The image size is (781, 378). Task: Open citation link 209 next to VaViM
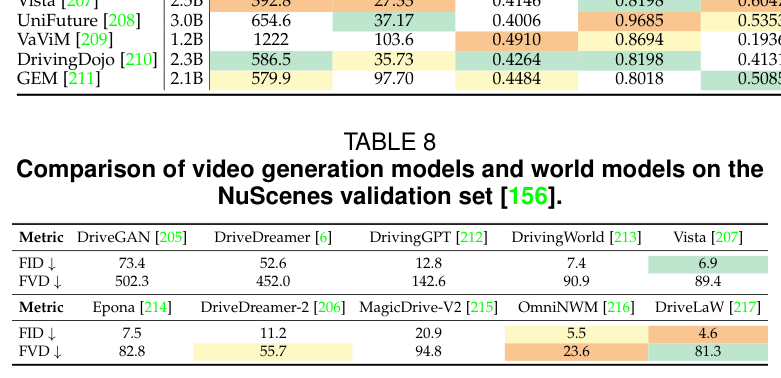(x=94, y=40)
